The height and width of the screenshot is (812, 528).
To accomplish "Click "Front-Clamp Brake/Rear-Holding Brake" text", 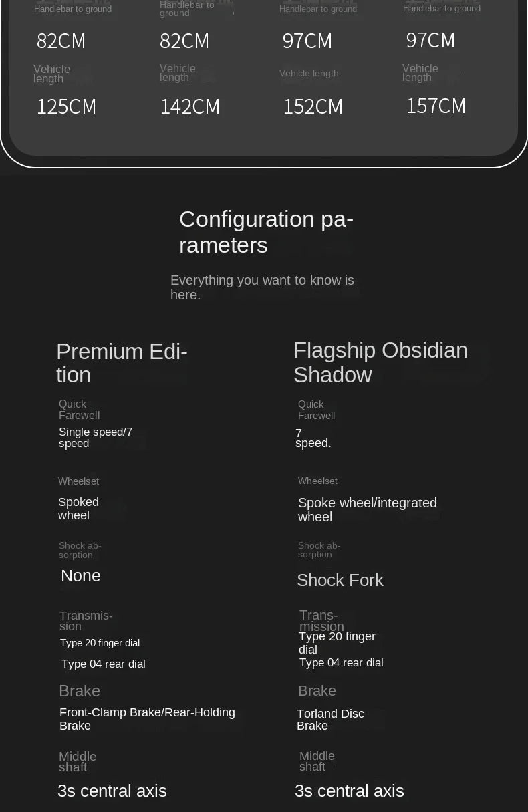I will (147, 719).
